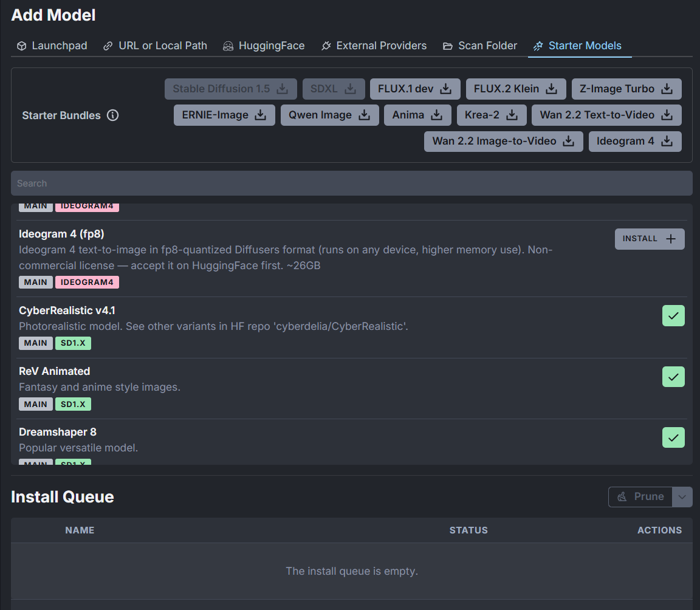This screenshot has width=700, height=610.
Task: Click download icon on ERNIE-Image bundle
Action: [x=260, y=115]
